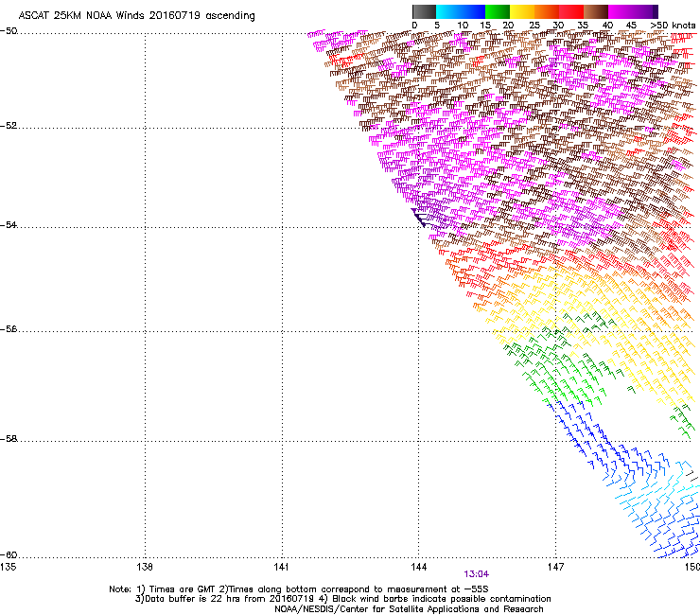Screen dimensions: 700x615
Task: Select the gray 0-5 knots legend swatch
Action: click(x=424, y=11)
